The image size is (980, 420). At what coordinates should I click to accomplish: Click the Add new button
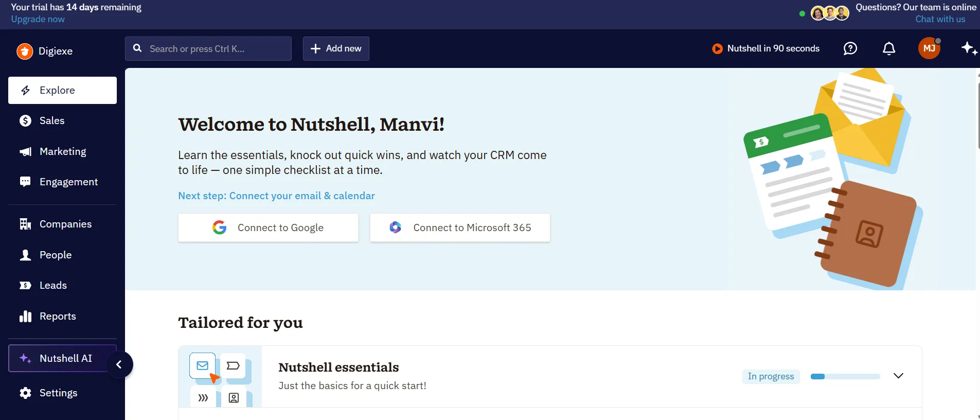336,48
